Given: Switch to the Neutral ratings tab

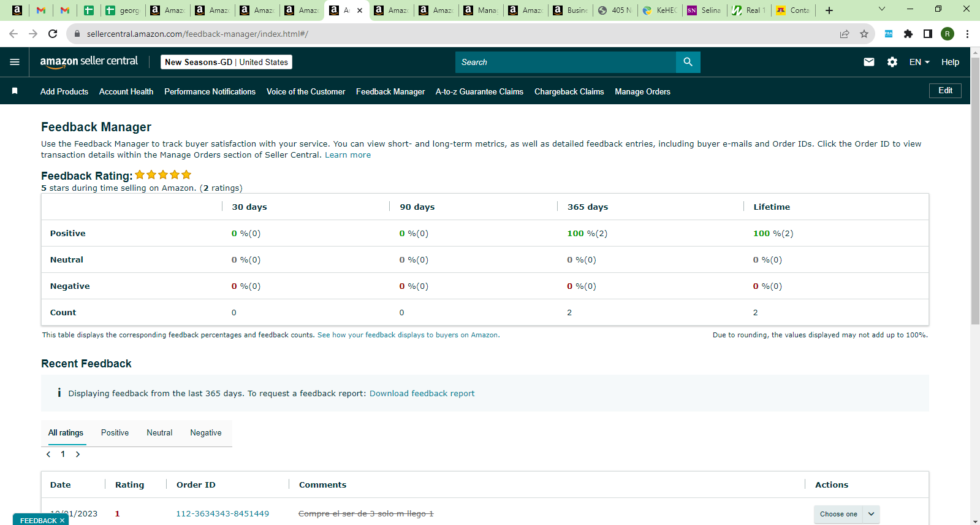Looking at the screenshot, I should (x=159, y=433).
